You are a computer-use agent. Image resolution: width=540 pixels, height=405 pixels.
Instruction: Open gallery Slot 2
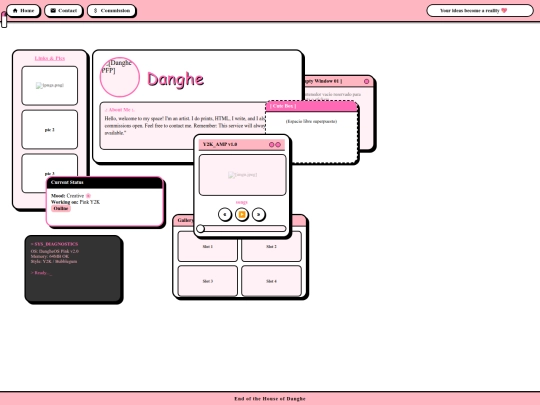(x=271, y=247)
